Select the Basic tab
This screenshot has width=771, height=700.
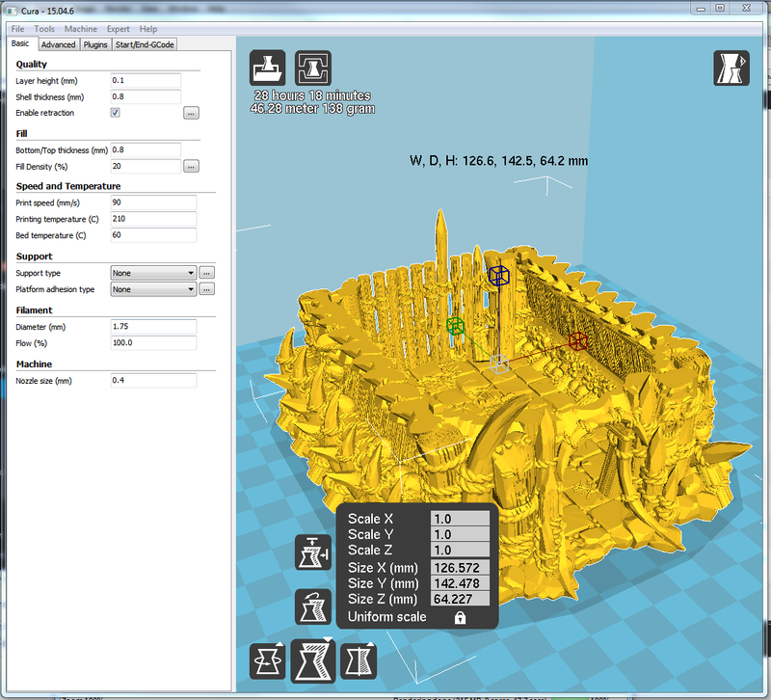click(x=20, y=43)
